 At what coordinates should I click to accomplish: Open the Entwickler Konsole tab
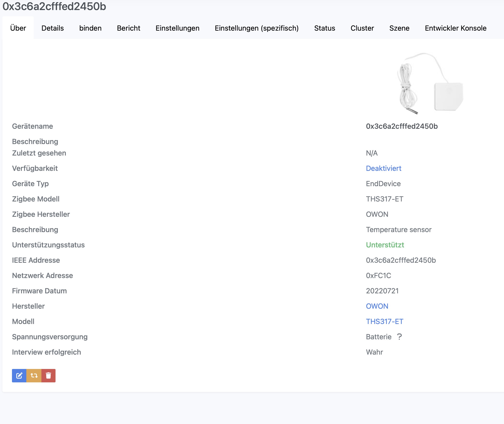tap(455, 28)
